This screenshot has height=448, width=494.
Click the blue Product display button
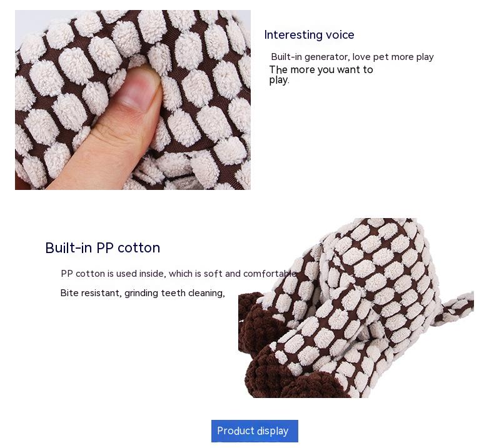(255, 431)
